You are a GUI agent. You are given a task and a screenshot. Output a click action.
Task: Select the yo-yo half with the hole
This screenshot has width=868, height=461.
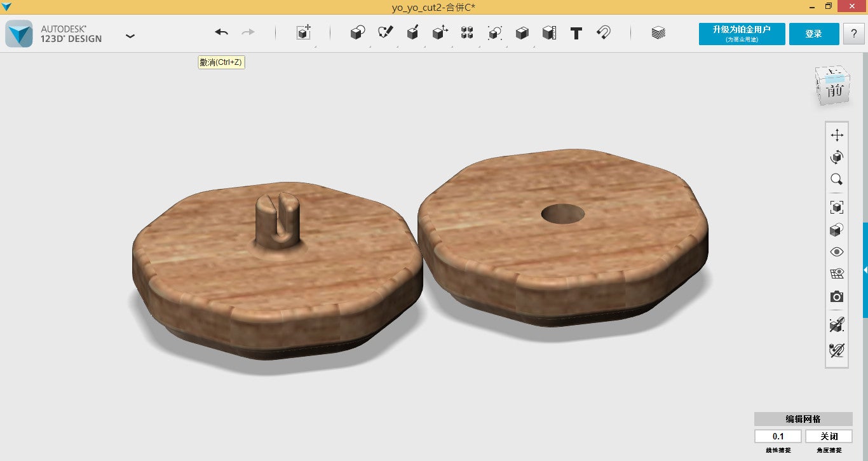[x=562, y=238]
